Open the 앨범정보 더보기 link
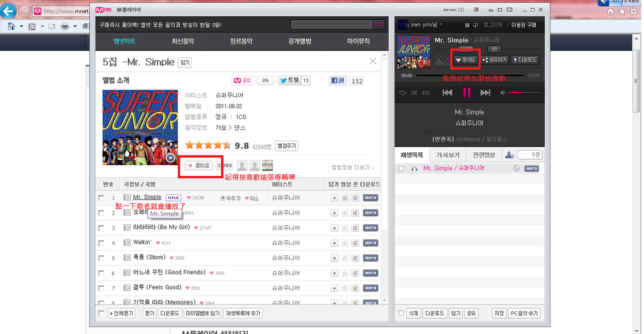The width and height of the screenshot is (644, 334). pyautogui.click(x=353, y=167)
